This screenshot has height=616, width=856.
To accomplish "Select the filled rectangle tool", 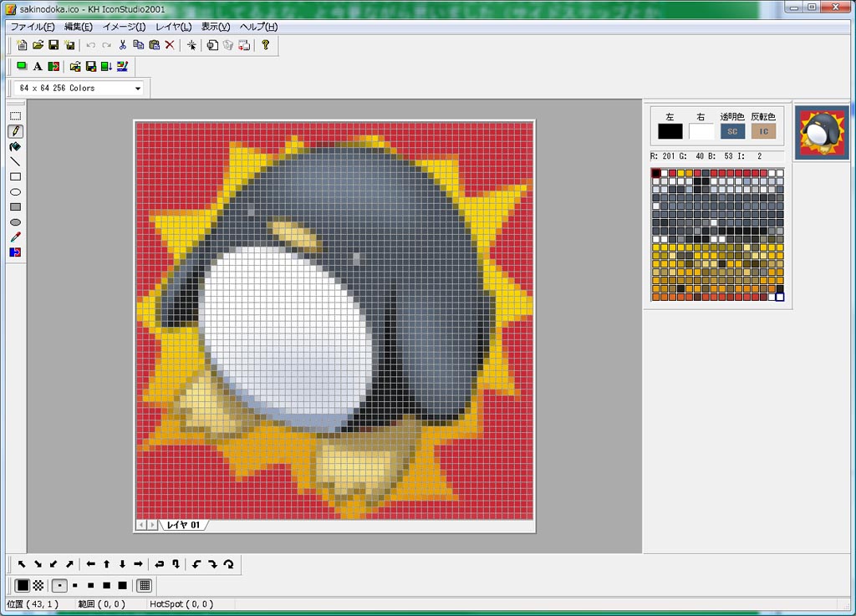I will click(x=15, y=206).
